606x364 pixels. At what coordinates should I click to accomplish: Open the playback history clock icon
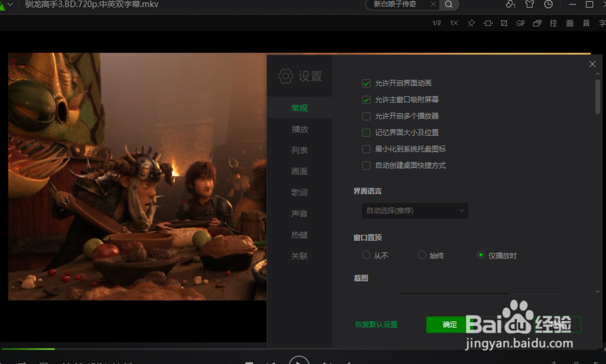548,4
